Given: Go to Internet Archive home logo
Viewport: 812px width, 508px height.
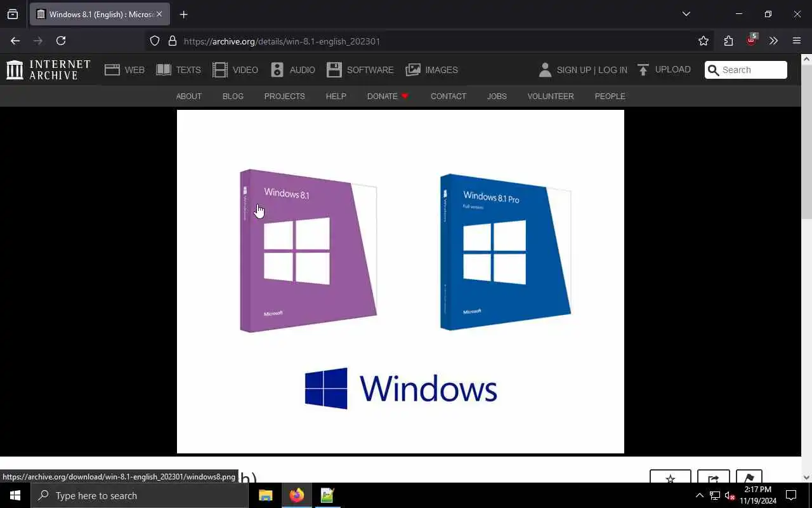Looking at the screenshot, I should [48, 70].
